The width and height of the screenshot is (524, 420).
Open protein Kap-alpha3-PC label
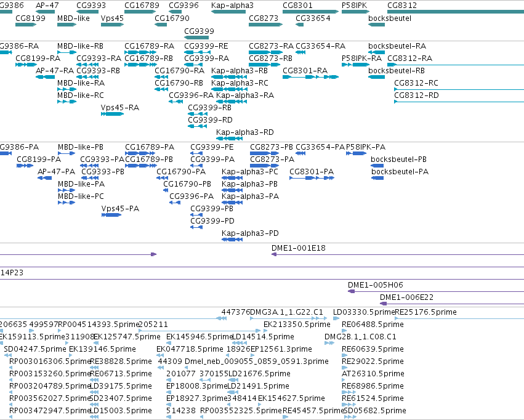[x=250, y=171]
